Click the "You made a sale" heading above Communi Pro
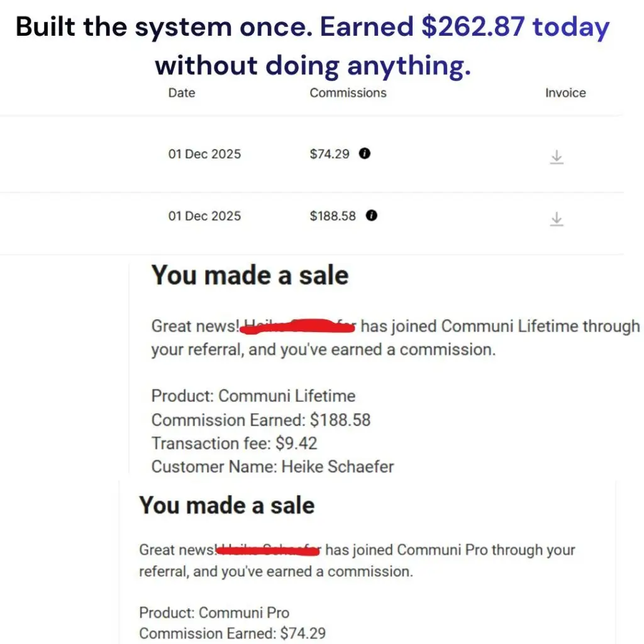644x644 pixels. [x=226, y=506]
